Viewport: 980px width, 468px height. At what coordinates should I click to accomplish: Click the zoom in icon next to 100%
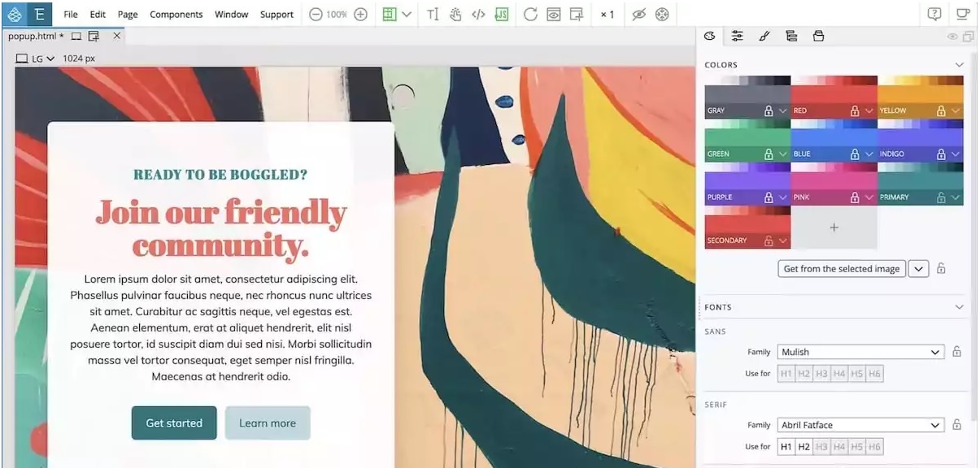point(359,14)
